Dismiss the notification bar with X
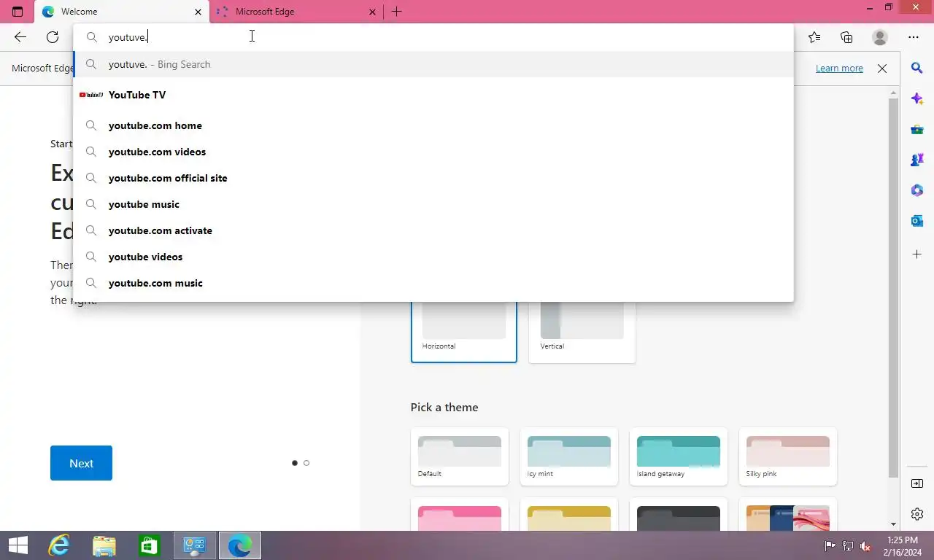The width and height of the screenshot is (934, 560). (x=882, y=69)
